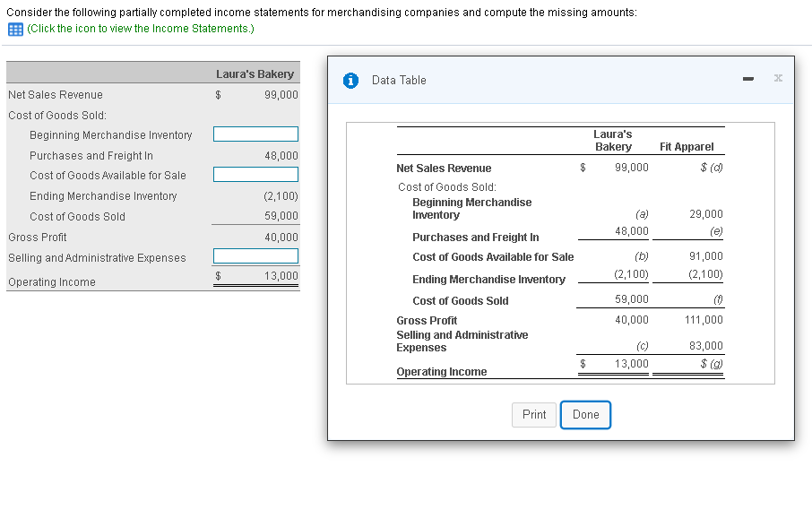This screenshot has height=510, width=812.
Task: Select the Cost of Goods Available for Sale input
Action: [255, 175]
